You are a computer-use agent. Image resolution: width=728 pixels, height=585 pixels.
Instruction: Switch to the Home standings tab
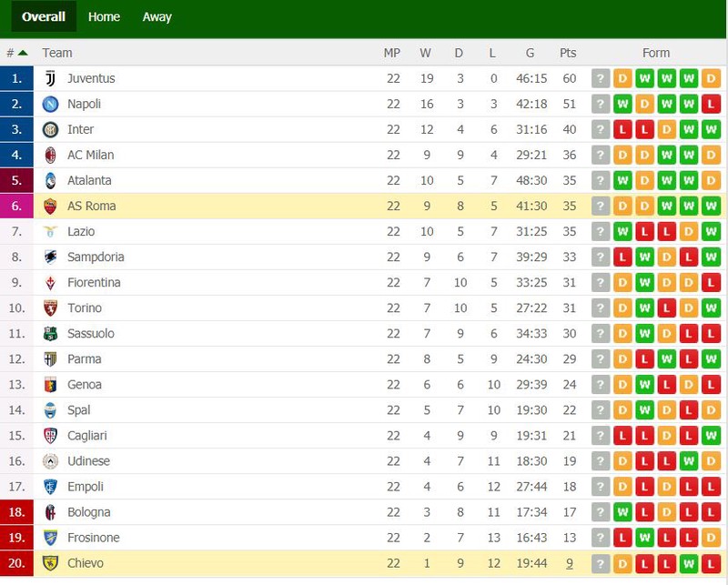pyautogui.click(x=104, y=16)
